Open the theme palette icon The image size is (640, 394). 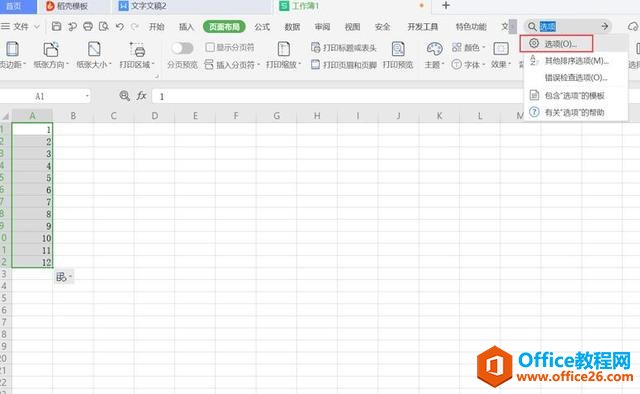tap(434, 49)
